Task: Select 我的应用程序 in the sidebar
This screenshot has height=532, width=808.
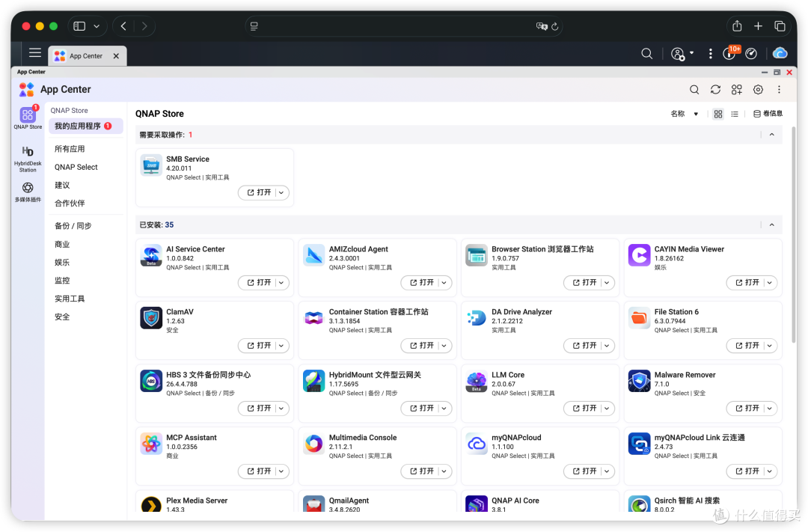Action: [x=86, y=126]
